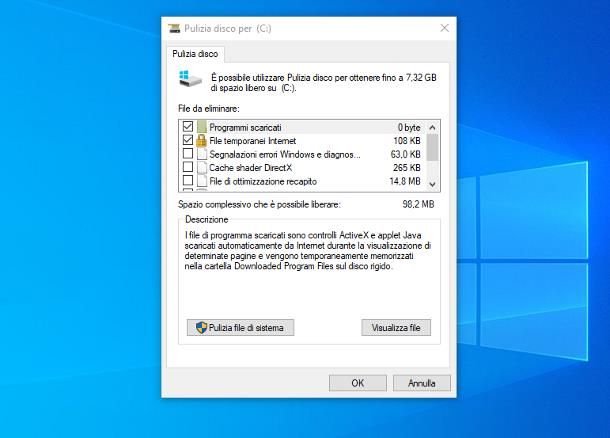The image size is (610, 438).
Task: Click the document icon of File di ottimizzazione recapito
Action: [202, 181]
